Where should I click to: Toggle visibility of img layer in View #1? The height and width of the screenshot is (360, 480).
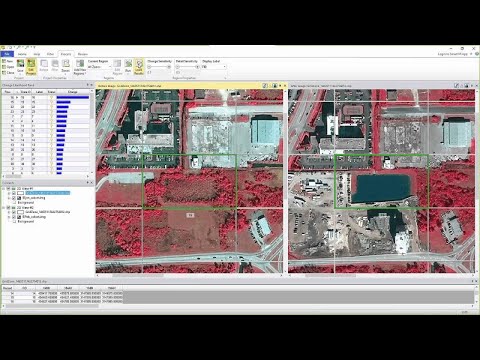tap(14, 198)
